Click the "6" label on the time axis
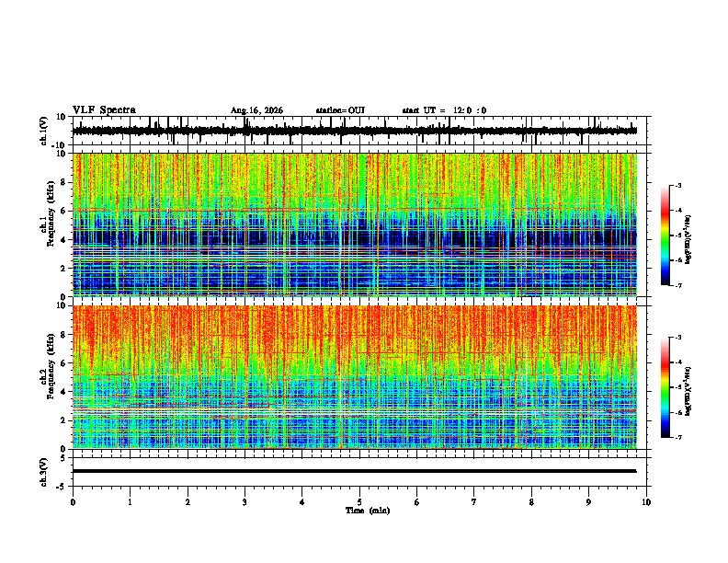728x563 pixels. [x=417, y=502]
